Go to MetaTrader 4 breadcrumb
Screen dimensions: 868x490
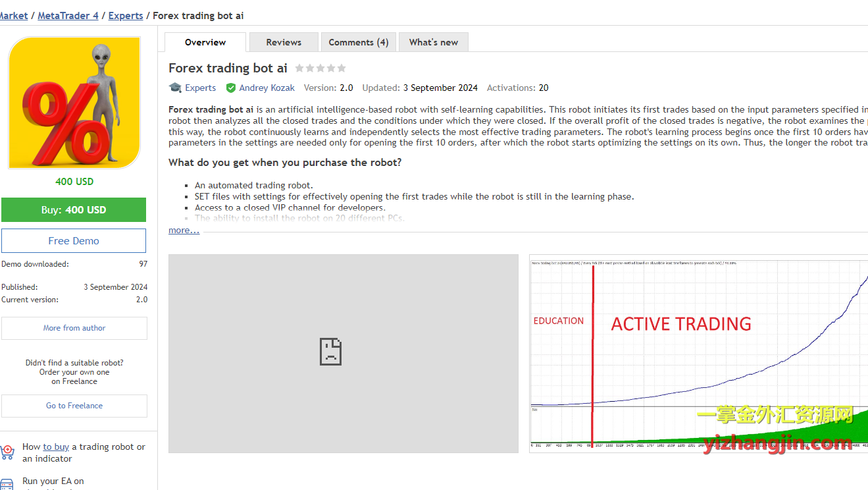(68, 16)
